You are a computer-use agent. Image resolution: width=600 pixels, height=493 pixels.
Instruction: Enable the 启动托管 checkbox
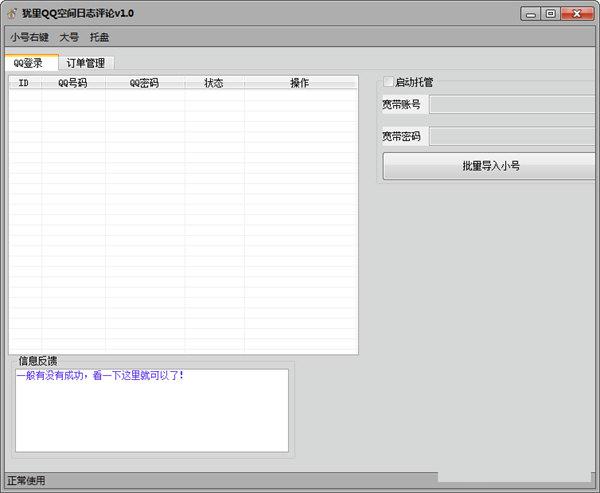click(388, 82)
